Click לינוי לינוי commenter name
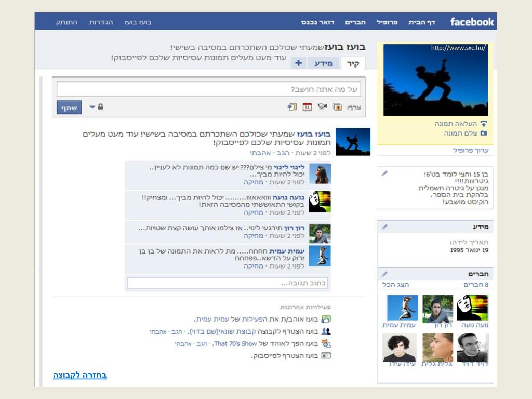 [x=289, y=167]
